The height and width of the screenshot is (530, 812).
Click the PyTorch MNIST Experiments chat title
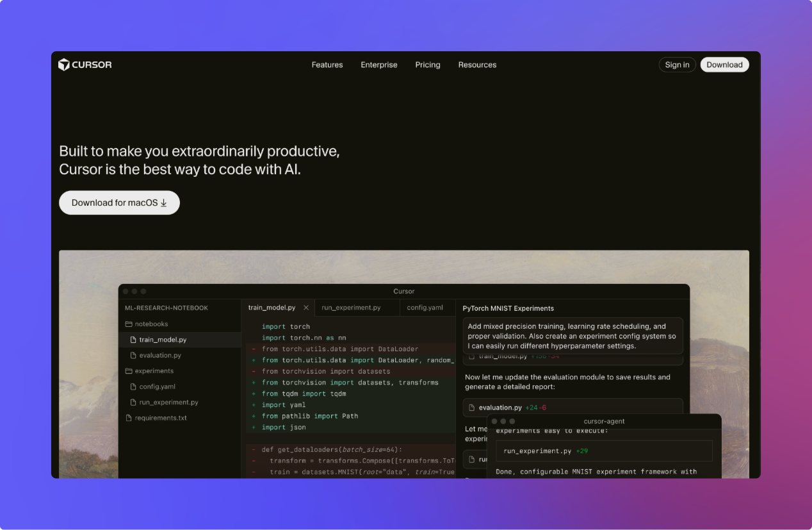(x=508, y=308)
